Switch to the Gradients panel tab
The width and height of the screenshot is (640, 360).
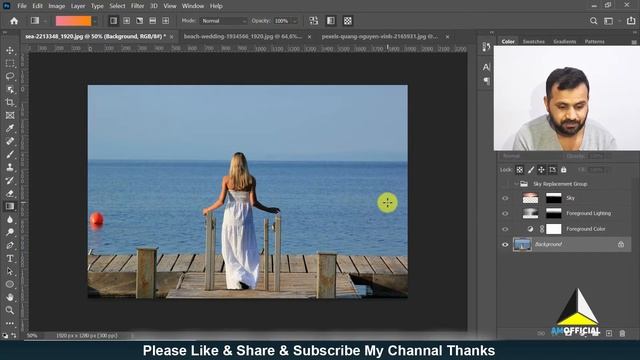tap(564, 42)
